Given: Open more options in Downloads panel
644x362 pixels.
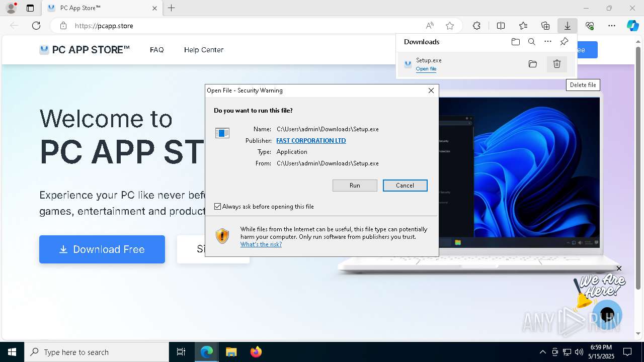Looking at the screenshot, I should [548, 42].
